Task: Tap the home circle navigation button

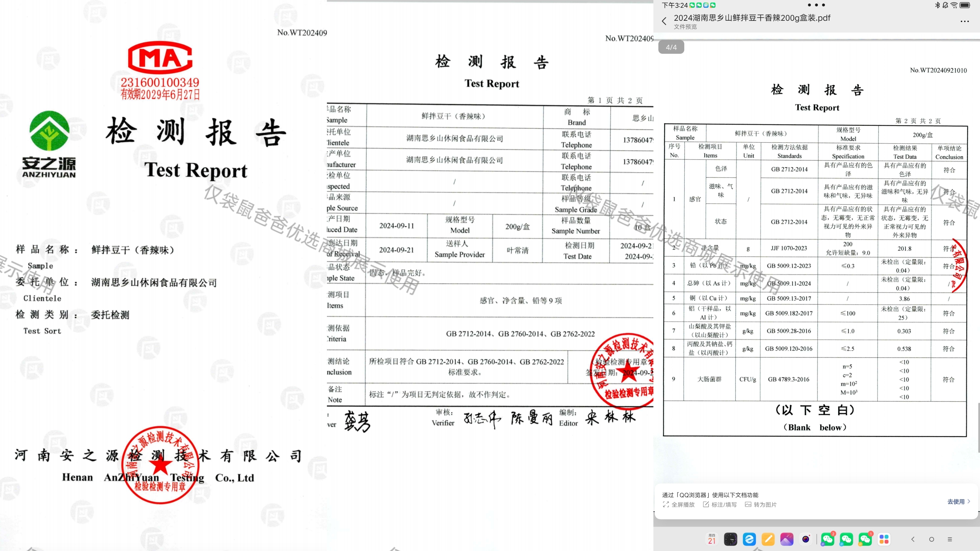Action: pos(931,539)
